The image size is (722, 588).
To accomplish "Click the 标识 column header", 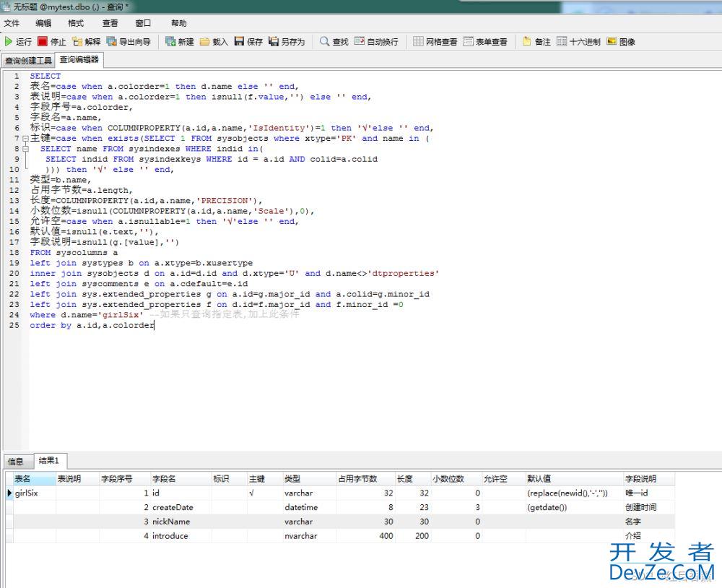I will tap(230, 479).
